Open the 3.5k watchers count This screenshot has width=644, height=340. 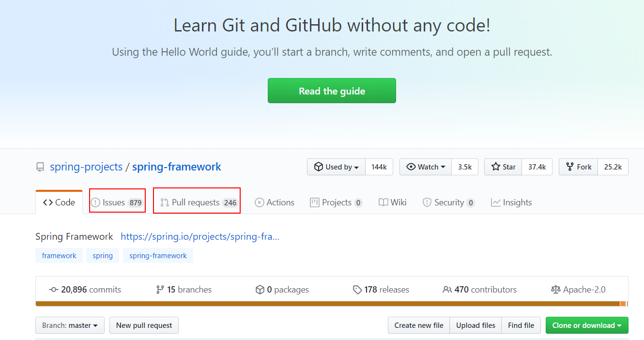[x=465, y=167]
